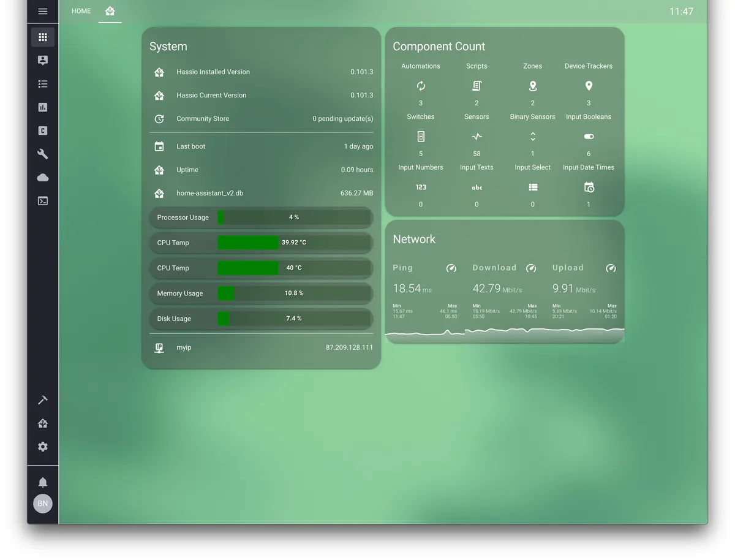The width and height of the screenshot is (735, 560).
Task: Open the hamburger sidebar menu
Action: click(42, 11)
